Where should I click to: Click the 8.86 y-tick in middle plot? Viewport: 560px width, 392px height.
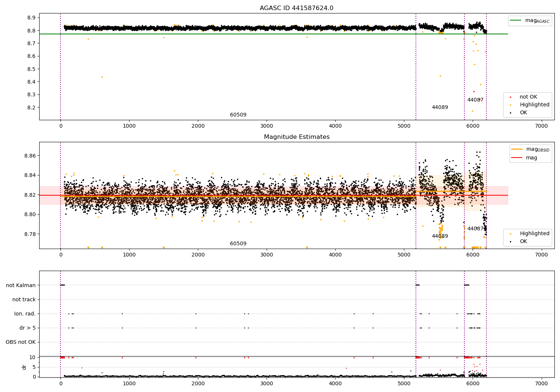point(30,156)
